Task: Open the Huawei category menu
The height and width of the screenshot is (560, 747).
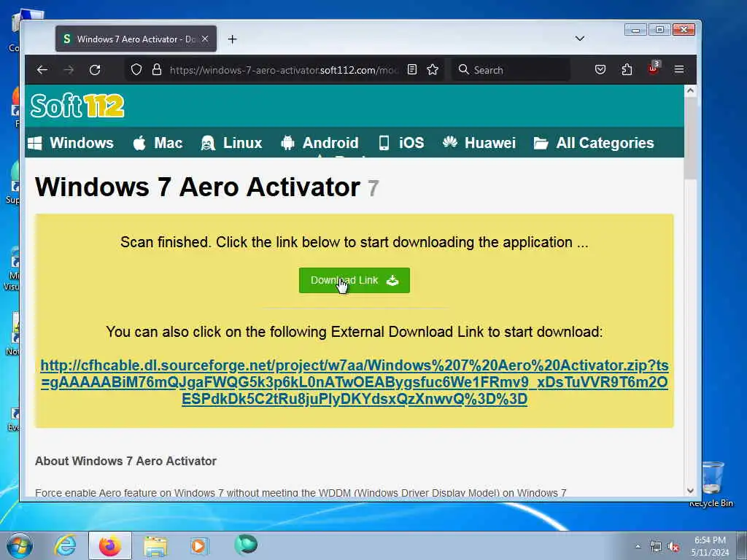Action: click(479, 143)
